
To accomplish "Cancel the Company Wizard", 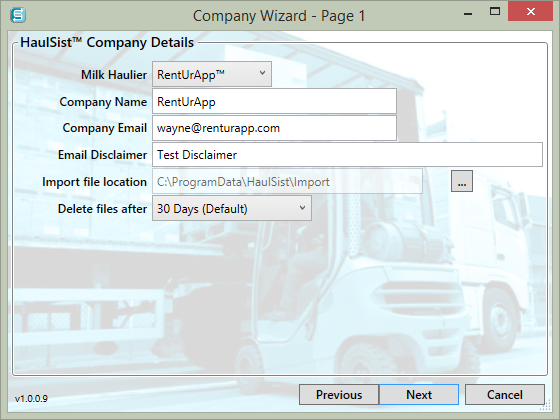I will (x=505, y=395).
